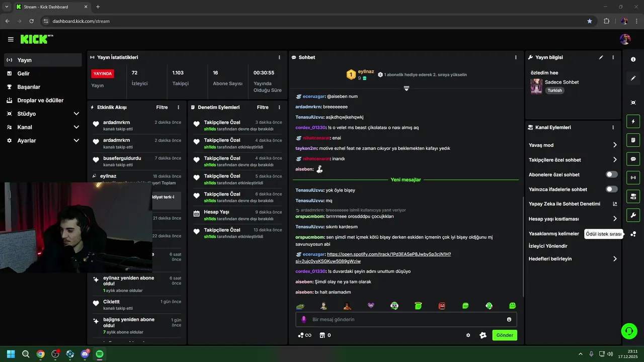Open Yayın bilgisi three-dot menu
Image resolution: width=644 pixels, height=362 pixels.
[x=613, y=57]
